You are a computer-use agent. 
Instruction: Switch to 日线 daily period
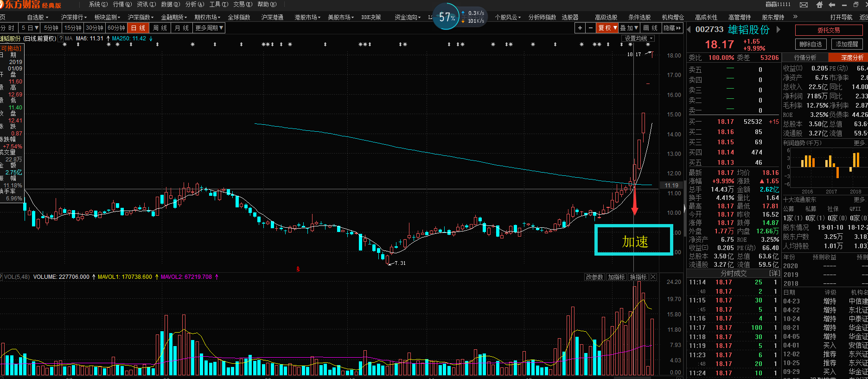(x=138, y=28)
